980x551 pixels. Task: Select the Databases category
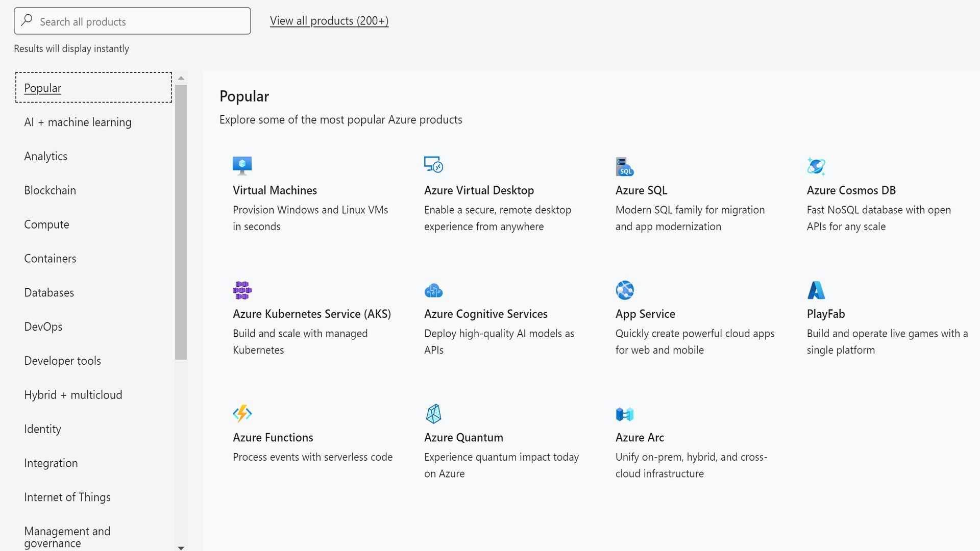[x=48, y=292]
